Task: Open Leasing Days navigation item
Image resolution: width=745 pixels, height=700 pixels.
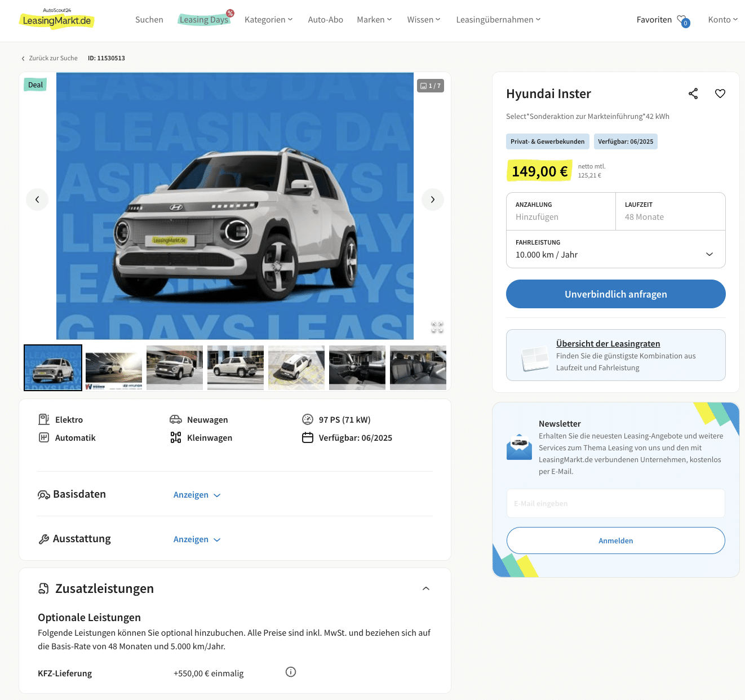Action: pyautogui.click(x=204, y=20)
